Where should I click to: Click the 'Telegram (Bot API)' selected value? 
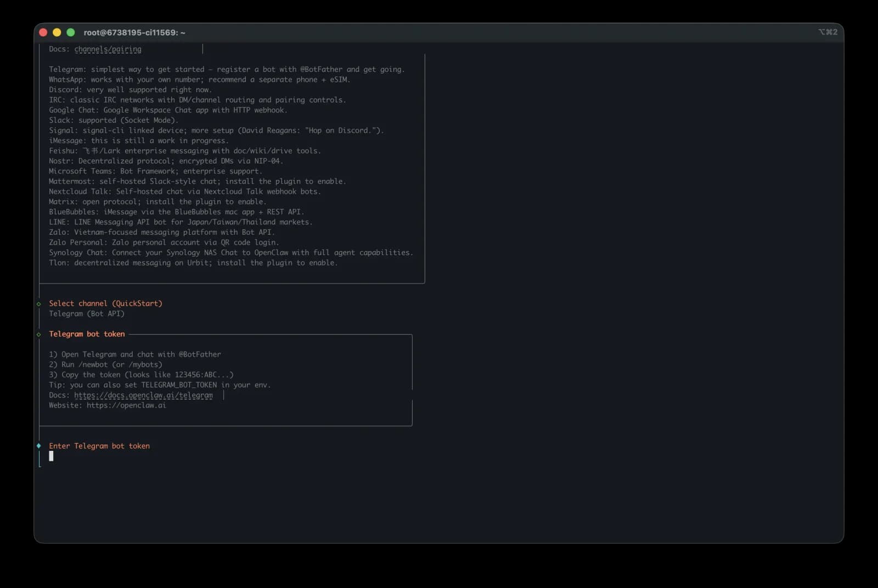[x=87, y=314]
